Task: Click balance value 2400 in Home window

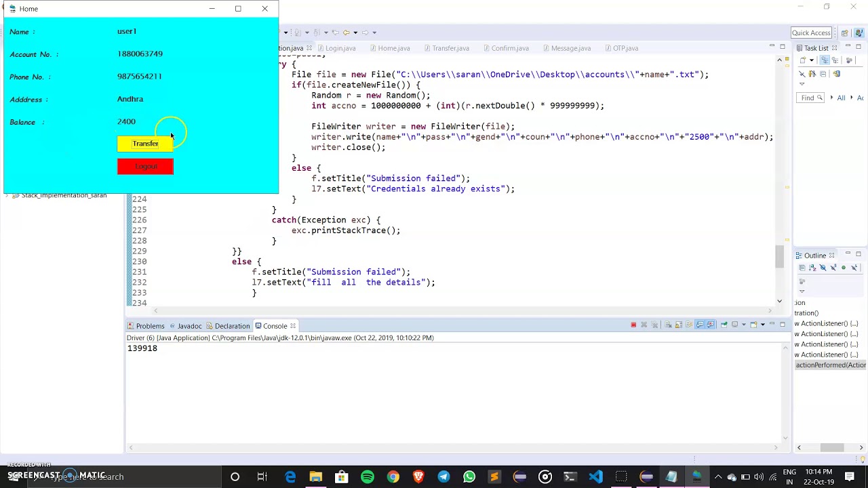Action: [x=126, y=121]
